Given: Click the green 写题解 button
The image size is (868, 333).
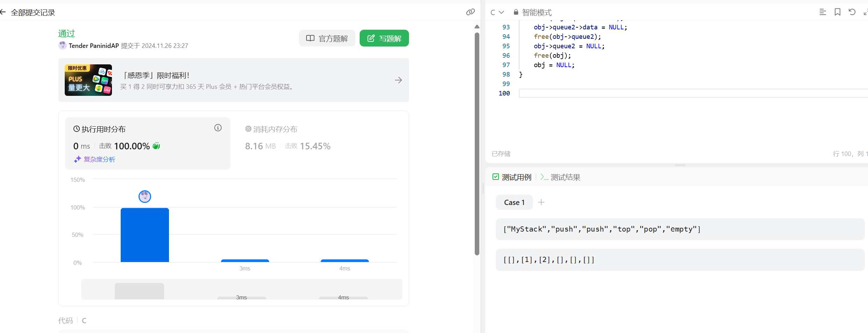Looking at the screenshot, I should [x=384, y=38].
